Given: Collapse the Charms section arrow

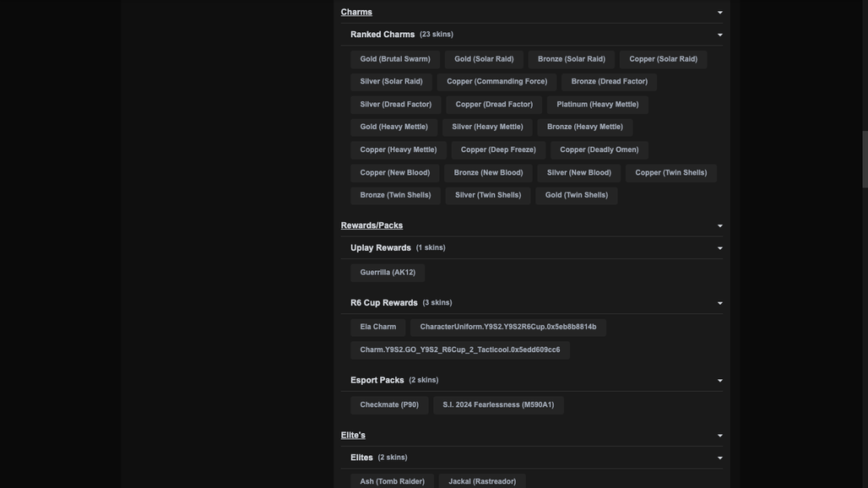Looking at the screenshot, I should coord(719,12).
